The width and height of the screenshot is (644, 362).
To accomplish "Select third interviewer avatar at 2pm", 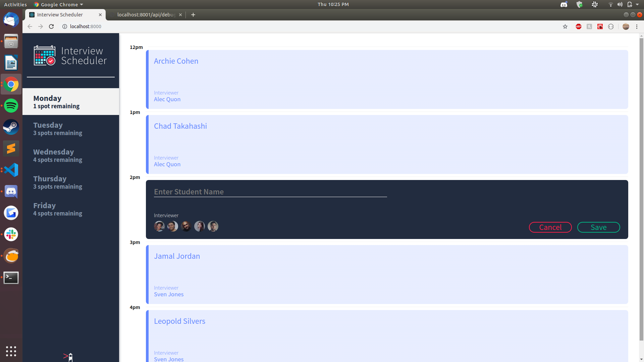I will coord(186,226).
